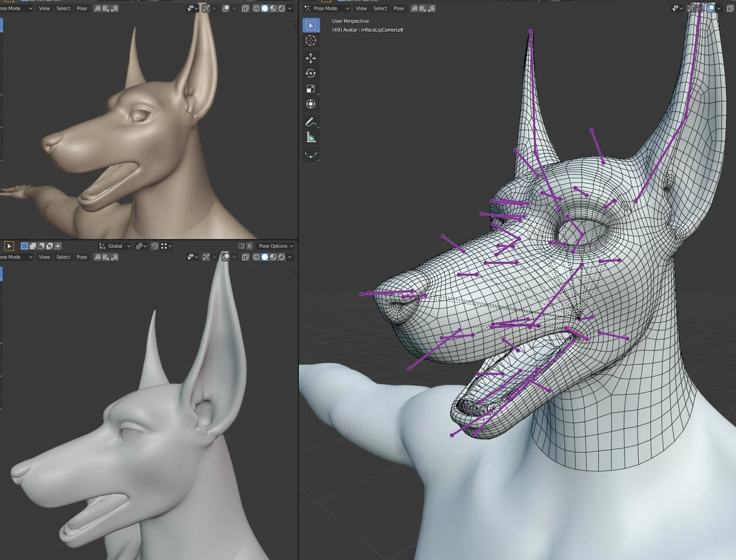Open Select menu in right viewport

click(380, 8)
